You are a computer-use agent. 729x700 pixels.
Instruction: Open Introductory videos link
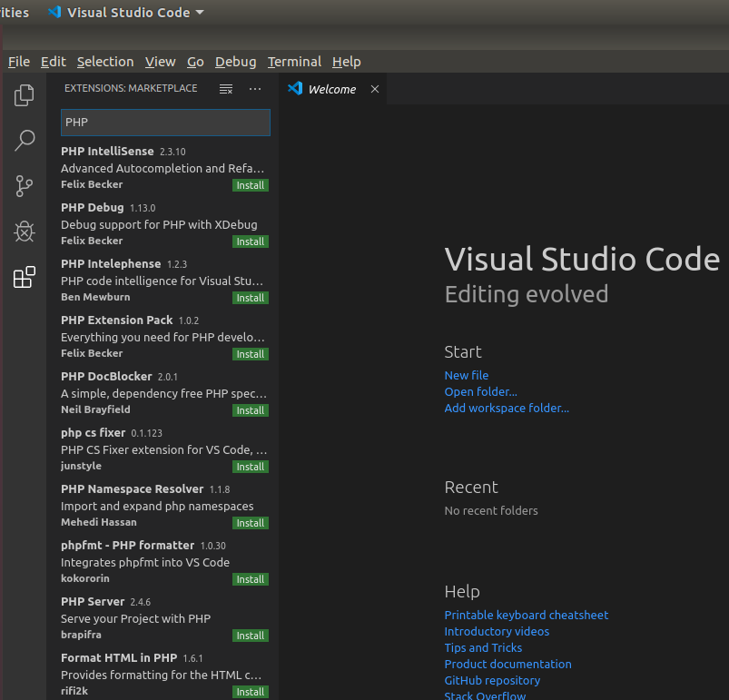click(x=497, y=631)
